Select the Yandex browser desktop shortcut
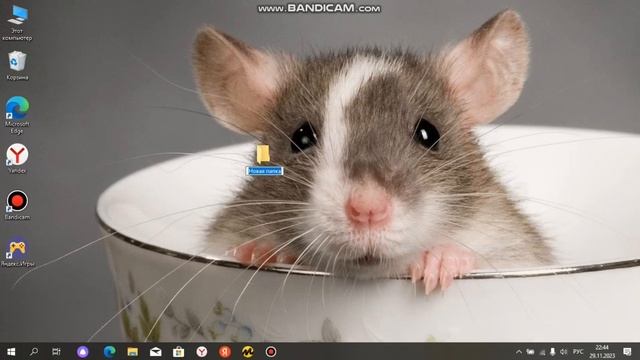Viewport: 640px width, 360px height. pyautogui.click(x=17, y=158)
